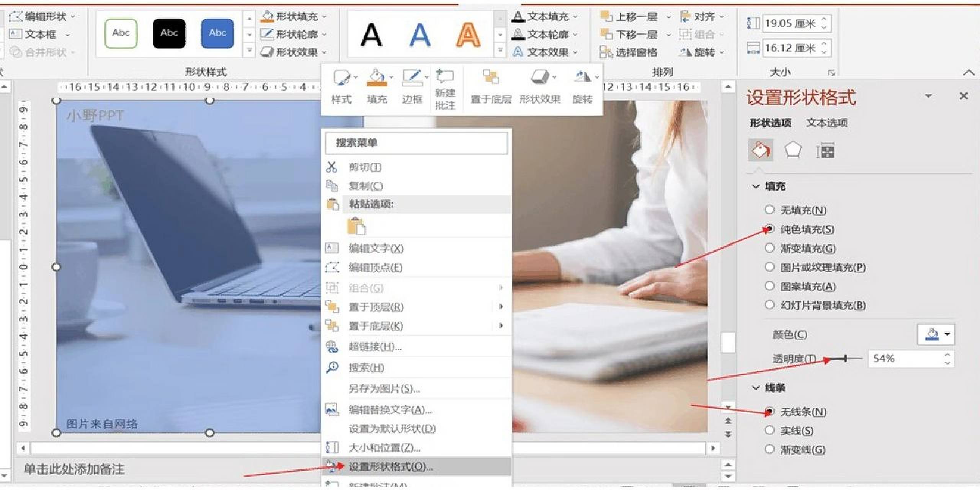
Task: Enable 渐变填充 fill option
Action: (x=770, y=248)
